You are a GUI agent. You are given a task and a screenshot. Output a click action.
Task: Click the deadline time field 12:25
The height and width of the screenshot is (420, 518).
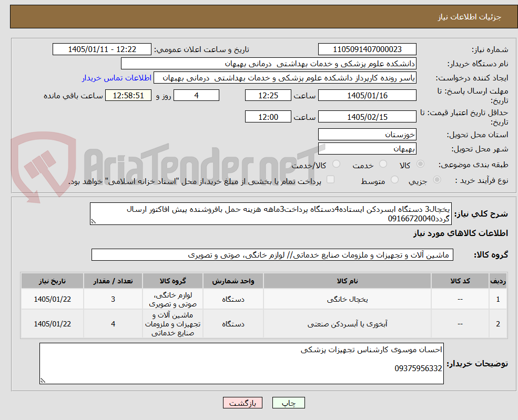268,96
